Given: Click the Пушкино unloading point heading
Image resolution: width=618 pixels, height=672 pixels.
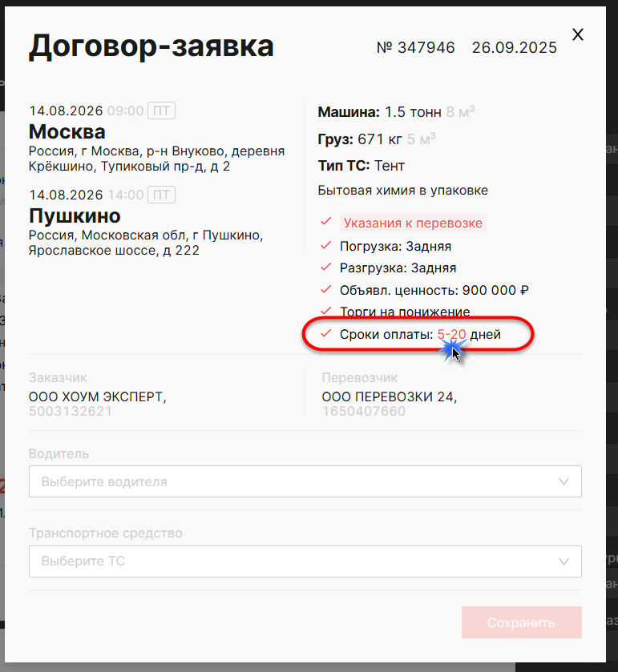Looking at the screenshot, I should coord(75,215).
